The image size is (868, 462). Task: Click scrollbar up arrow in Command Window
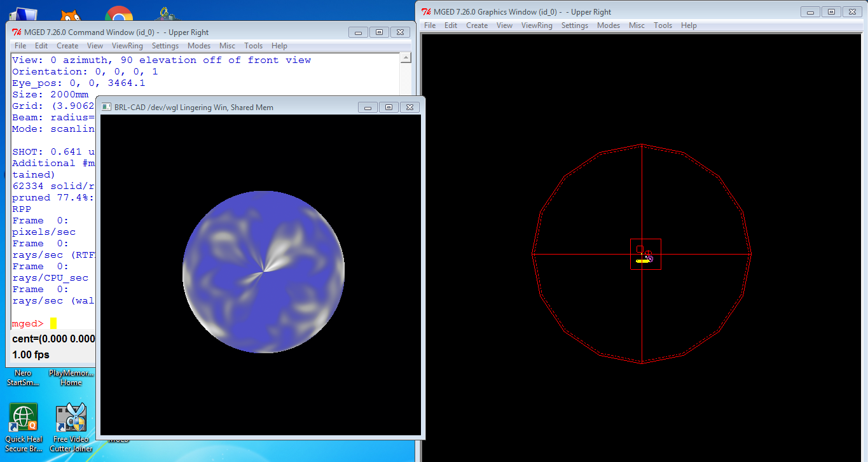pyautogui.click(x=405, y=59)
